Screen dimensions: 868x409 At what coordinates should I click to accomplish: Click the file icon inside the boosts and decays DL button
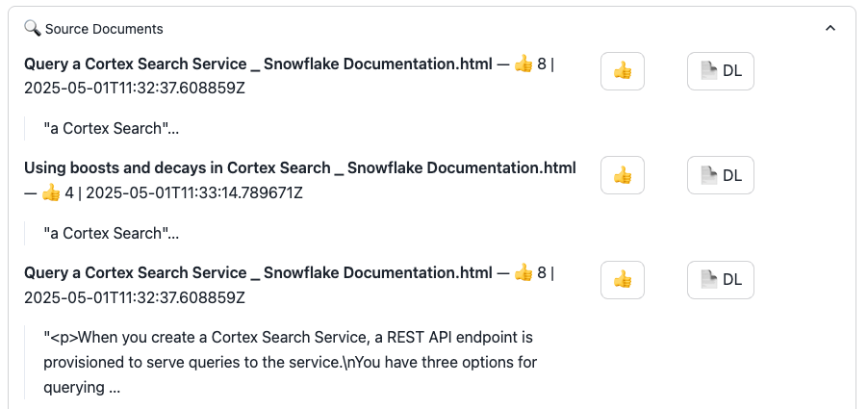pos(708,175)
